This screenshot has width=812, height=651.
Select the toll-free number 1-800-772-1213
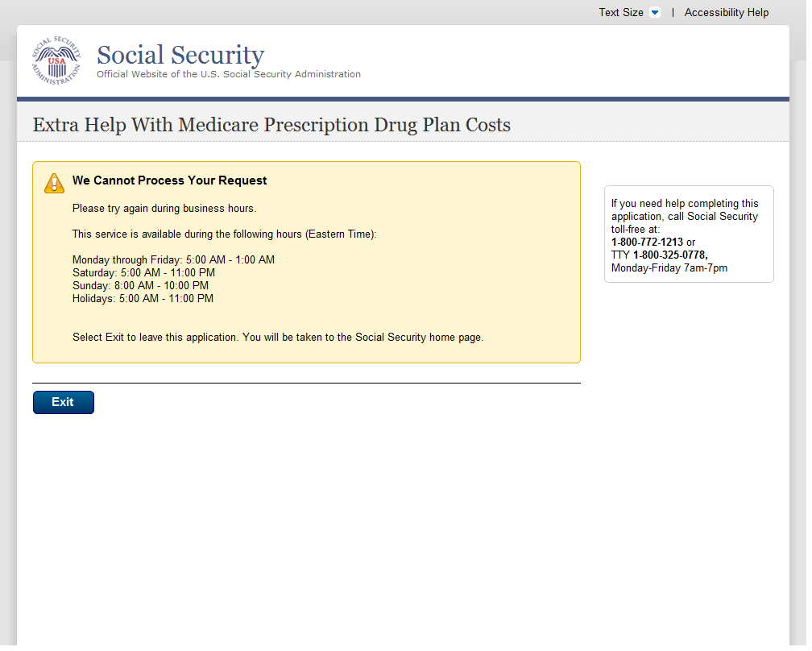coord(647,242)
